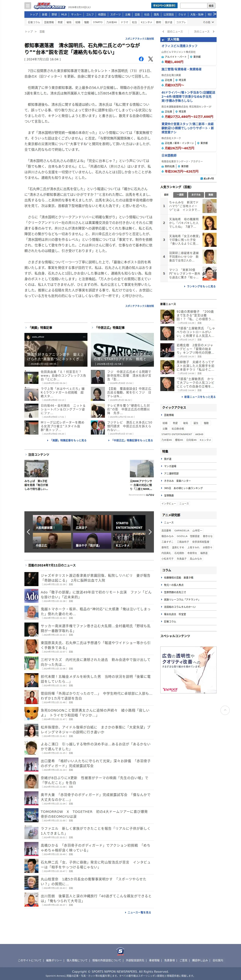
Task: Click トップ breadcrumb link
Action: [x=29, y=32]
